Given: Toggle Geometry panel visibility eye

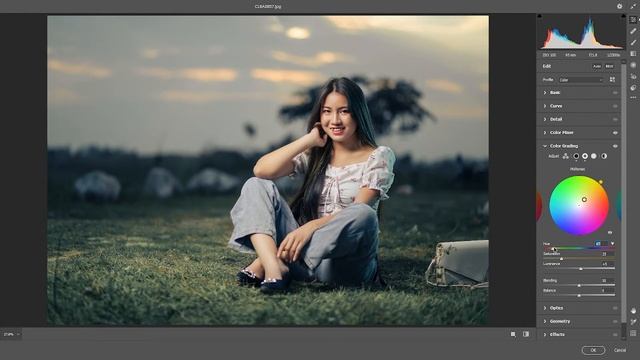Looking at the screenshot, I should click(615, 322).
